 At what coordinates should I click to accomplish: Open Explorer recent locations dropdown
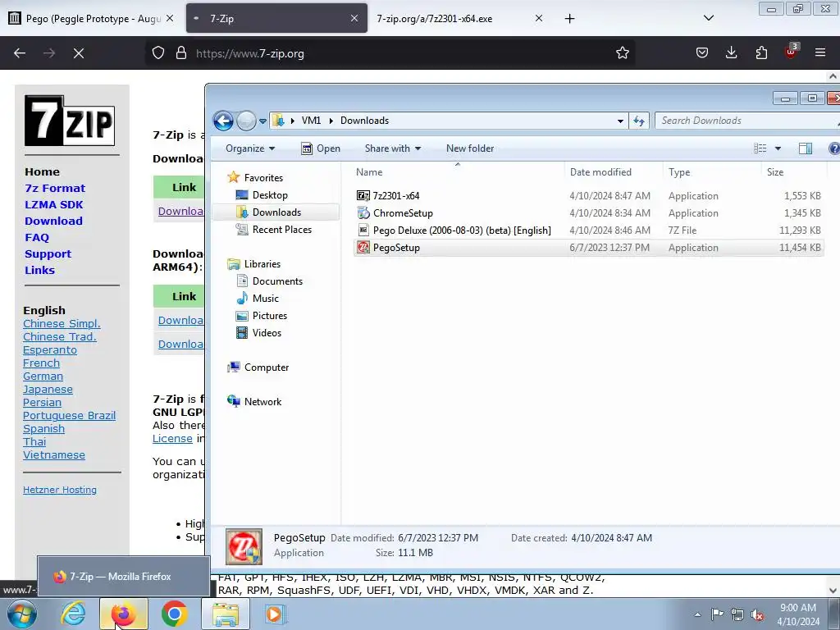[x=262, y=121]
